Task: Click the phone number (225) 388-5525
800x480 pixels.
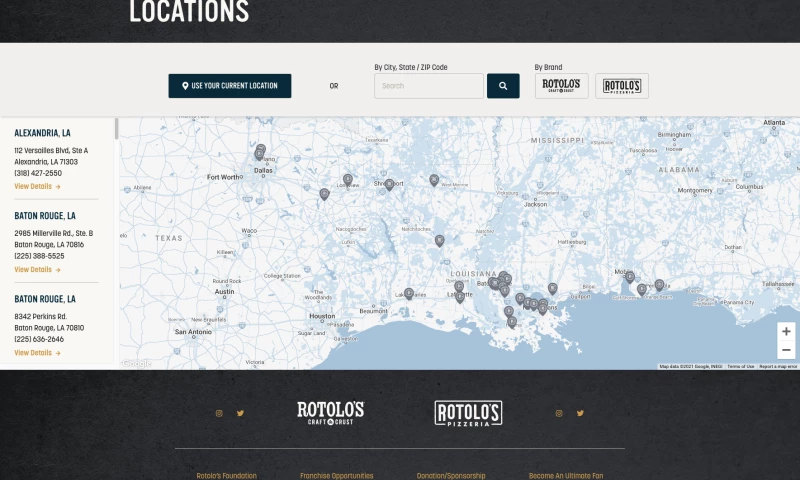Action: coord(39,256)
